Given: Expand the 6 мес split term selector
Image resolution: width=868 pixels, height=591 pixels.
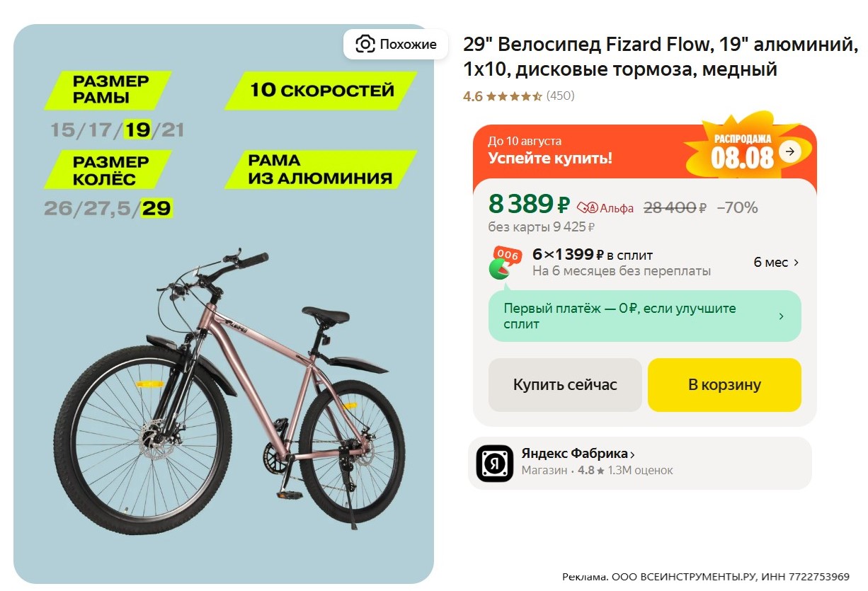Looking at the screenshot, I should point(776,263).
